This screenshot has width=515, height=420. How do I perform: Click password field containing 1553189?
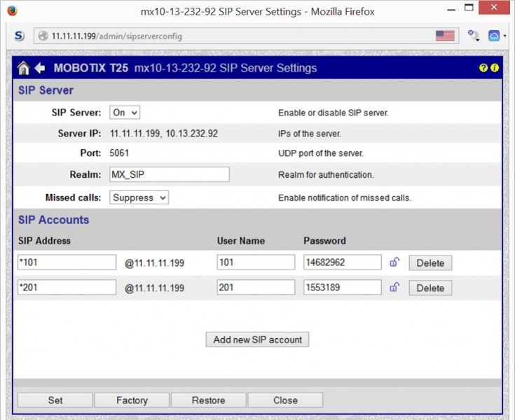(x=342, y=288)
